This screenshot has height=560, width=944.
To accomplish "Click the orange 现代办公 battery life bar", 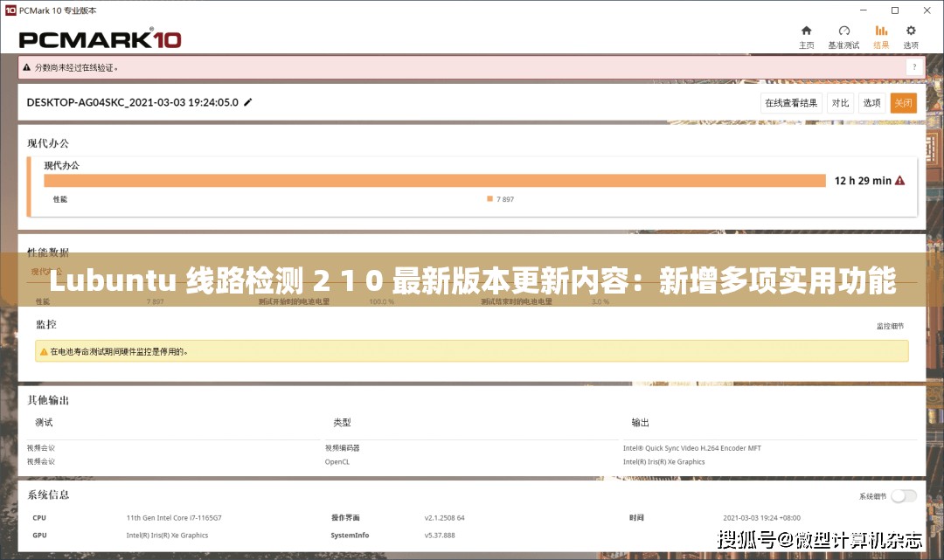I will [x=434, y=181].
